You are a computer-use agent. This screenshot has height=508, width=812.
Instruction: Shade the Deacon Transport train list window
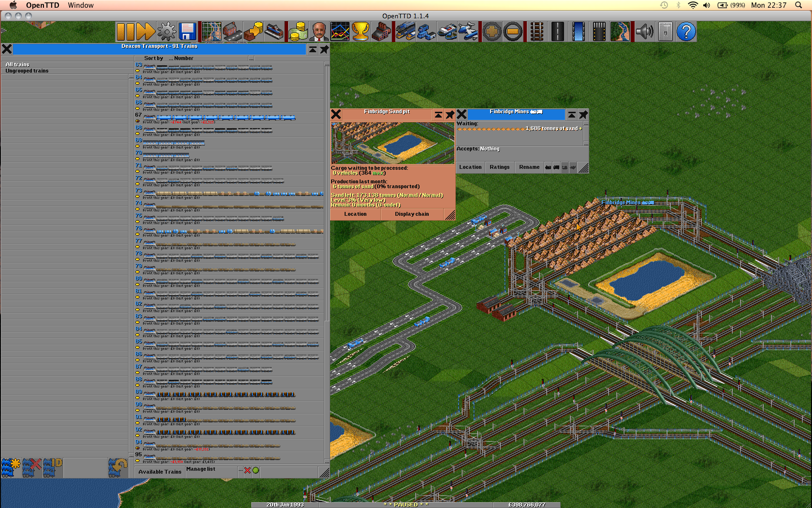(x=313, y=49)
